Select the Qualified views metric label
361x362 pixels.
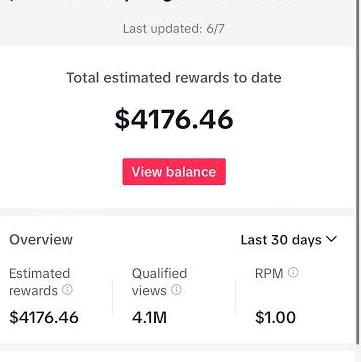(x=159, y=282)
